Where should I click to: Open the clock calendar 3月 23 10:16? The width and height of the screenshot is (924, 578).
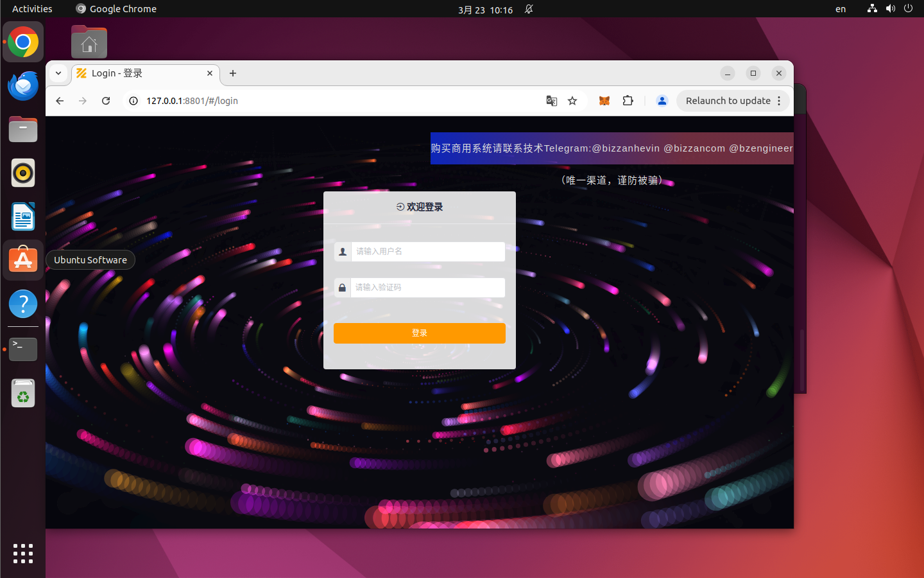tap(485, 10)
